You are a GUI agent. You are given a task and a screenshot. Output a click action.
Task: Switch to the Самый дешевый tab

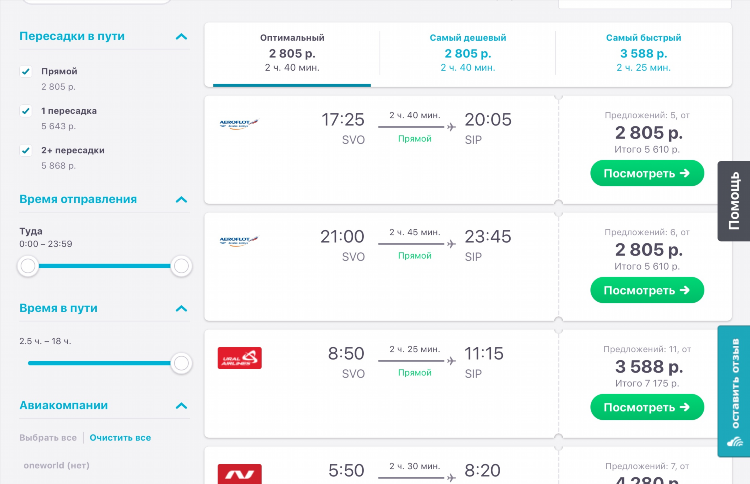[468, 53]
